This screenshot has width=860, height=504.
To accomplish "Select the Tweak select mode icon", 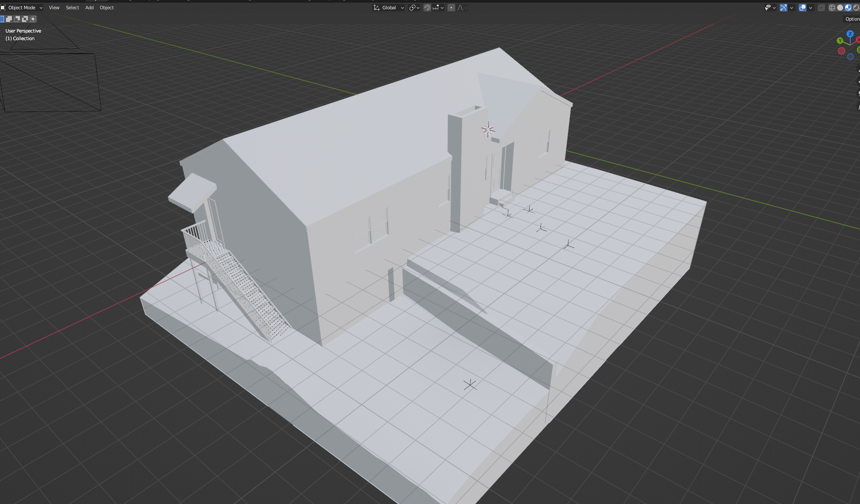I will coord(3,19).
